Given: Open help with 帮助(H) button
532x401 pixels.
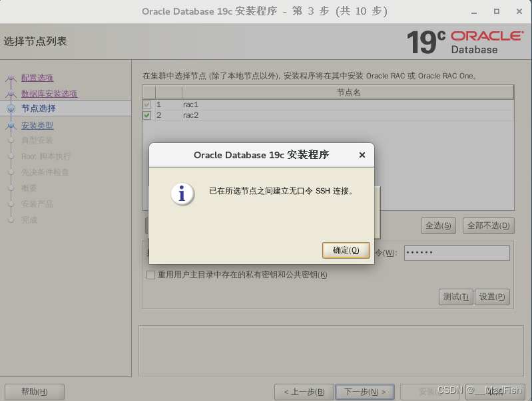Looking at the screenshot, I should click(x=35, y=392).
